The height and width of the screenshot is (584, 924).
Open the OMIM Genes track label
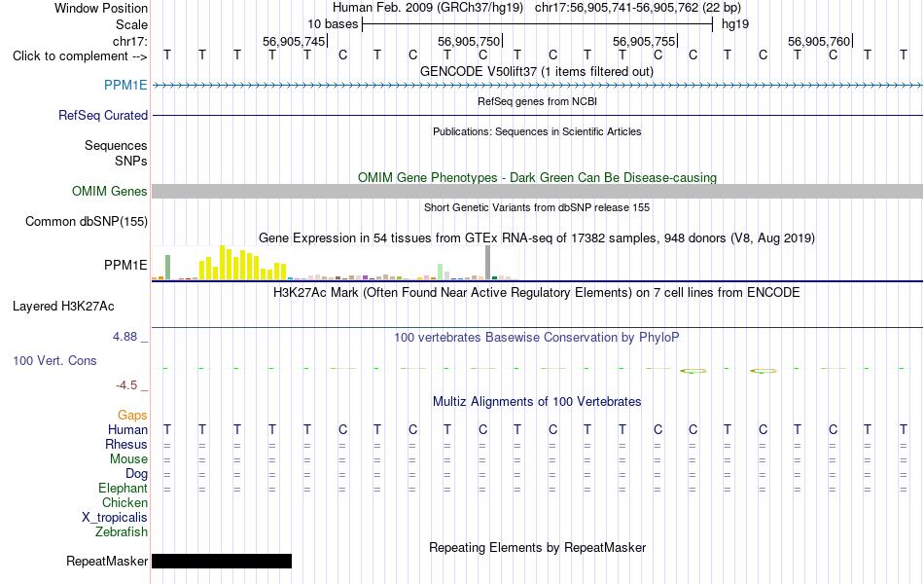pyautogui.click(x=109, y=191)
